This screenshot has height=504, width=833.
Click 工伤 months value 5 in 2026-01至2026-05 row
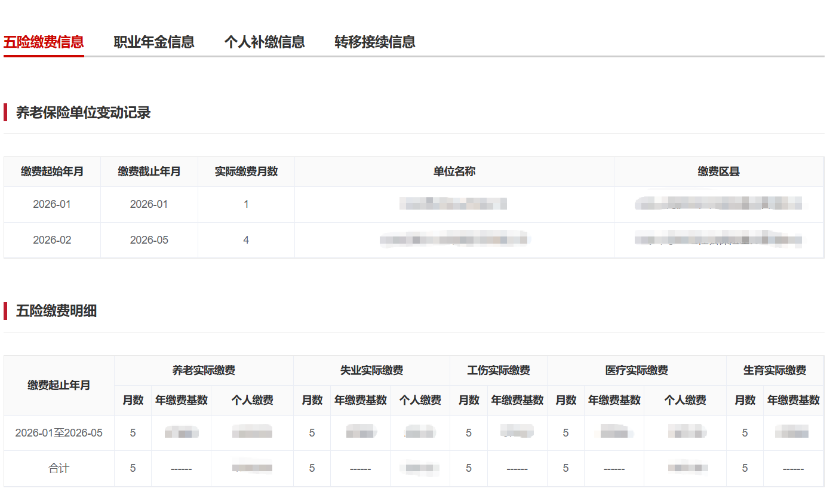[x=469, y=433]
